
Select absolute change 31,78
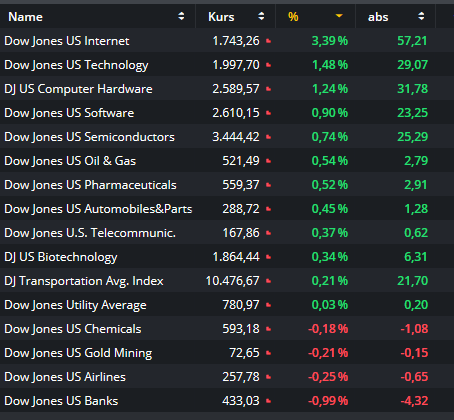[x=412, y=89]
